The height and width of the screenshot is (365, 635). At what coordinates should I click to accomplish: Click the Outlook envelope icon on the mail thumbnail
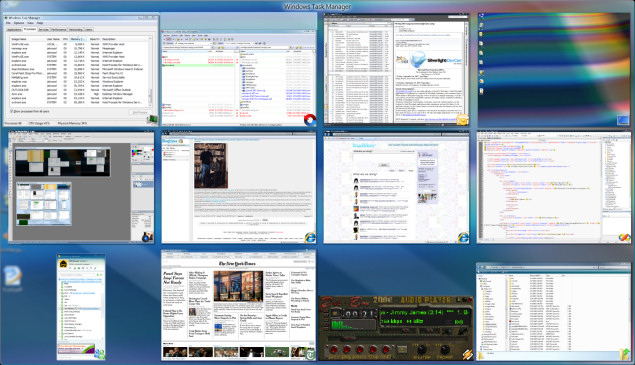(462, 120)
